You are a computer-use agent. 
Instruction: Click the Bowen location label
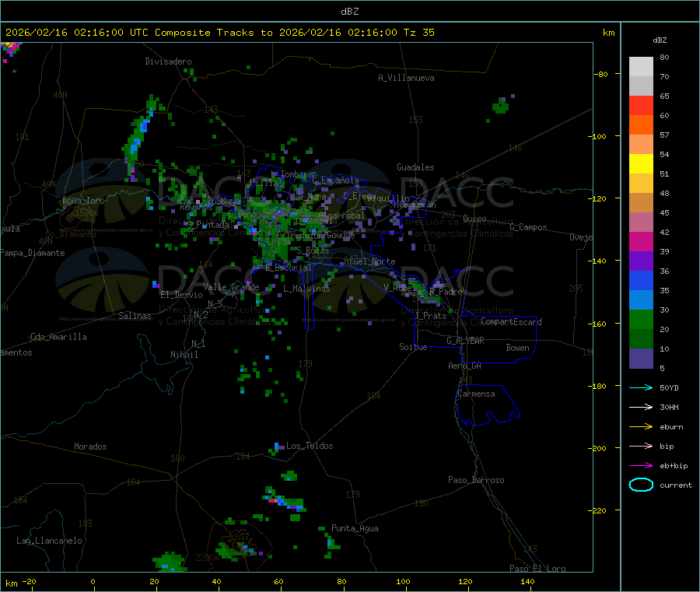pos(517,348)
